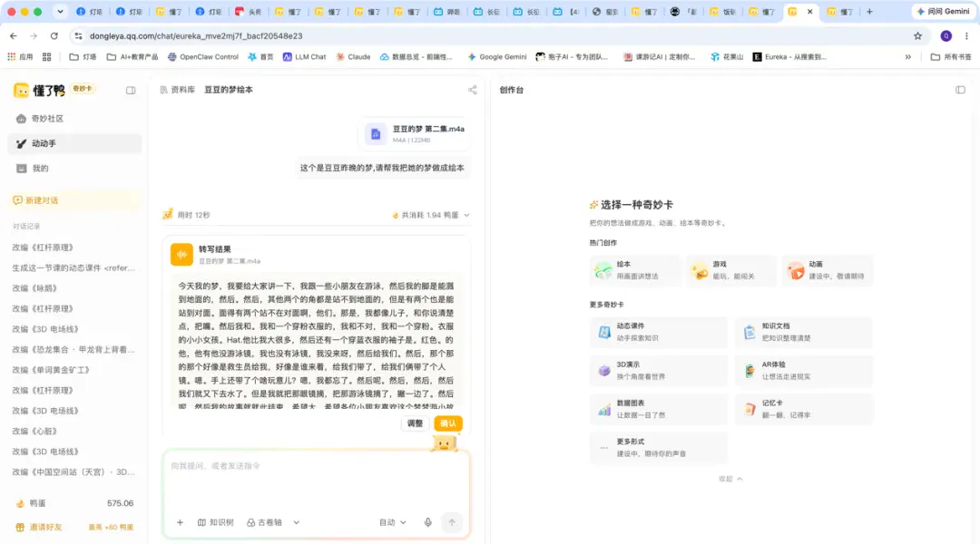Click the 调整 button under the transcript
Viewport: 980px width, 544px height.
415,423
